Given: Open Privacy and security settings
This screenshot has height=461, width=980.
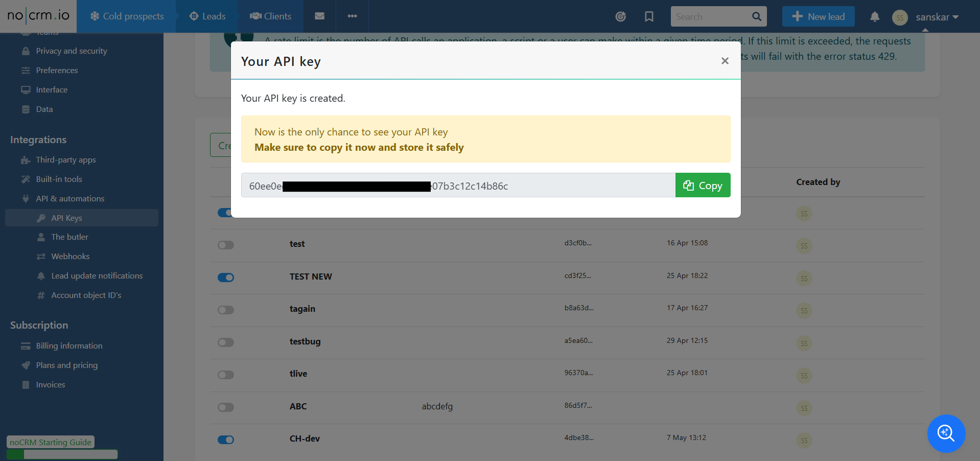Looking at the screenshot, I should 71,51.
